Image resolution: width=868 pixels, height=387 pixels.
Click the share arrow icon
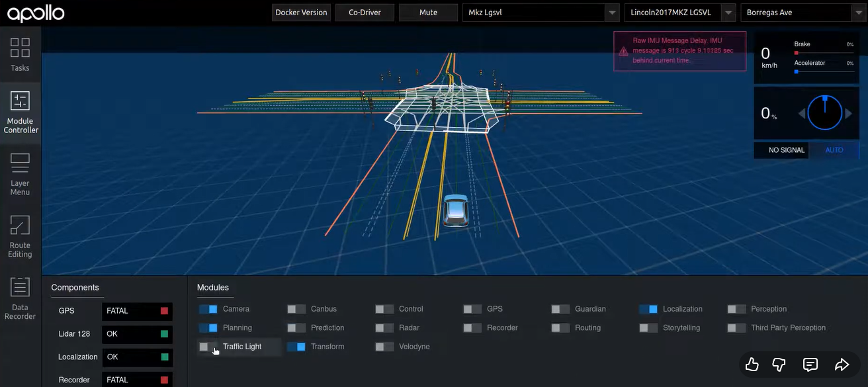tap(842, 365)
